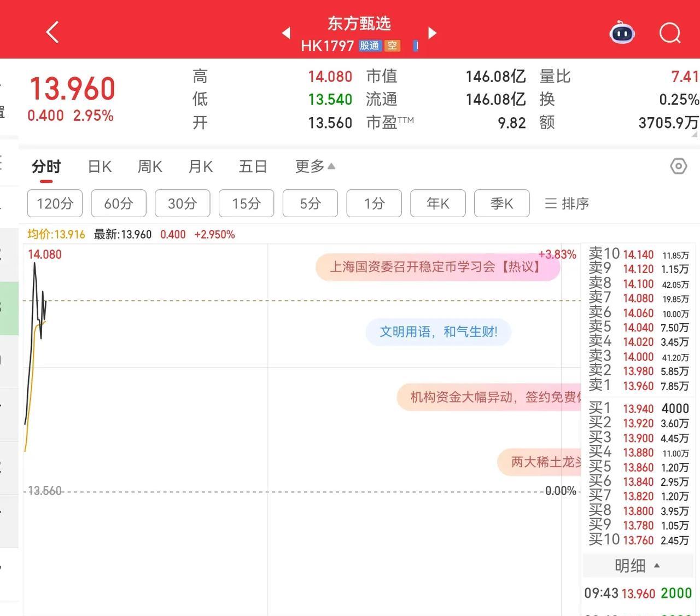Switch to previous stock with left triangle
The width and height of the screenshot is (700, 616).
click(286, 33)
